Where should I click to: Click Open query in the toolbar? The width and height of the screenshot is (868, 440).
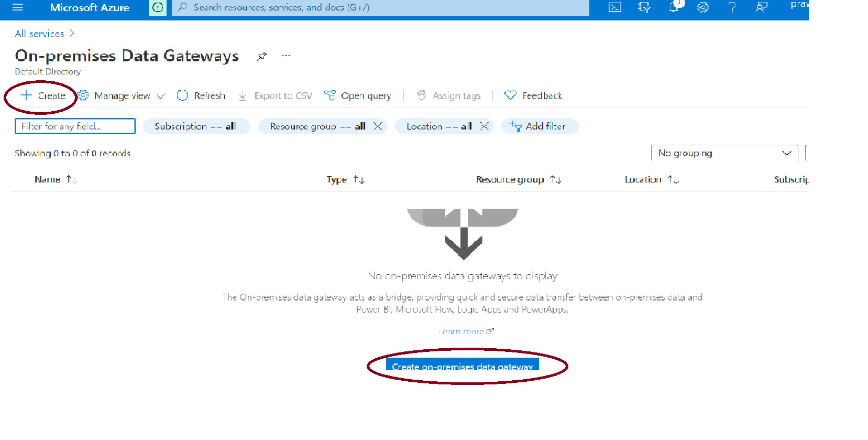[x=358, y=96]
